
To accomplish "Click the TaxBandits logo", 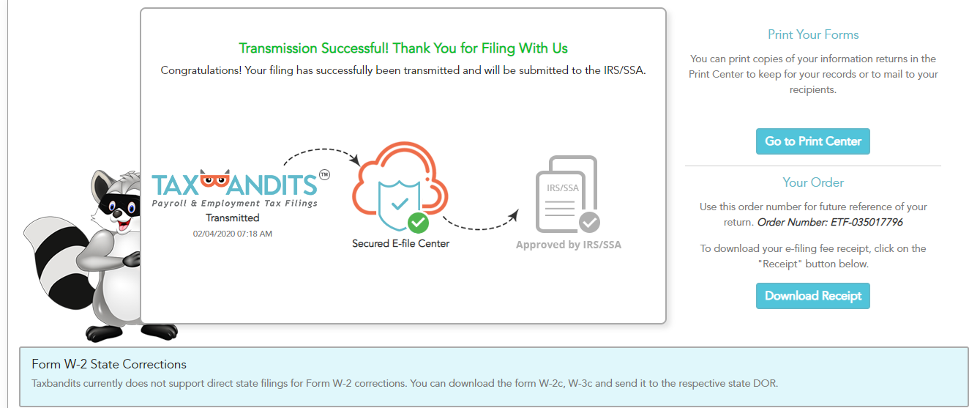I will pos(235,188).
